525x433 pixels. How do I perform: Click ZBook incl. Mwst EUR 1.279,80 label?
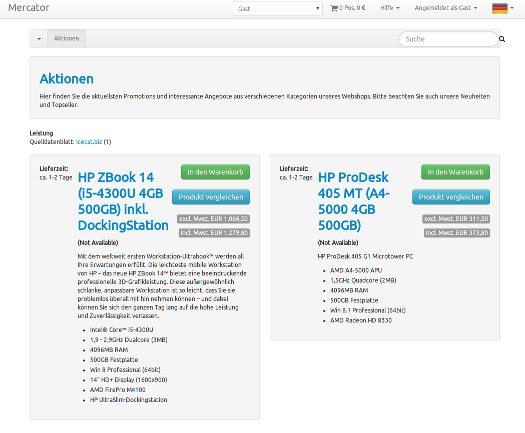[x=214, y=233]
